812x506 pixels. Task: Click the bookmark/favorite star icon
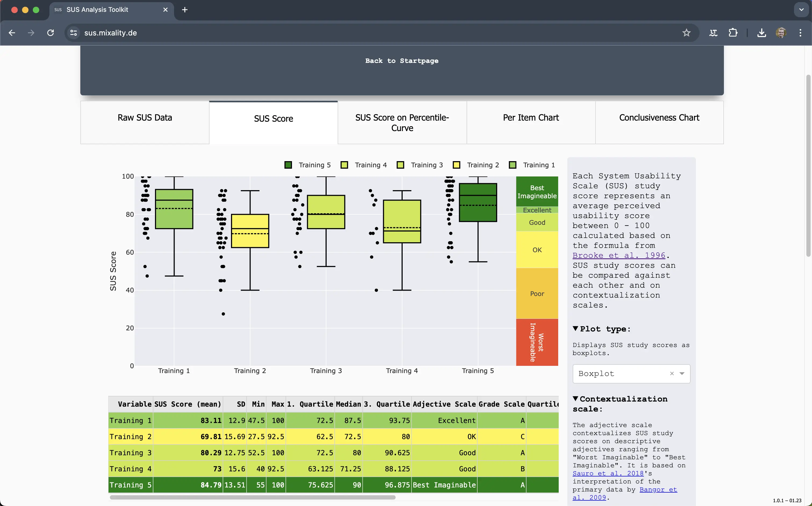pyautogui.click(x=686, y=33)
